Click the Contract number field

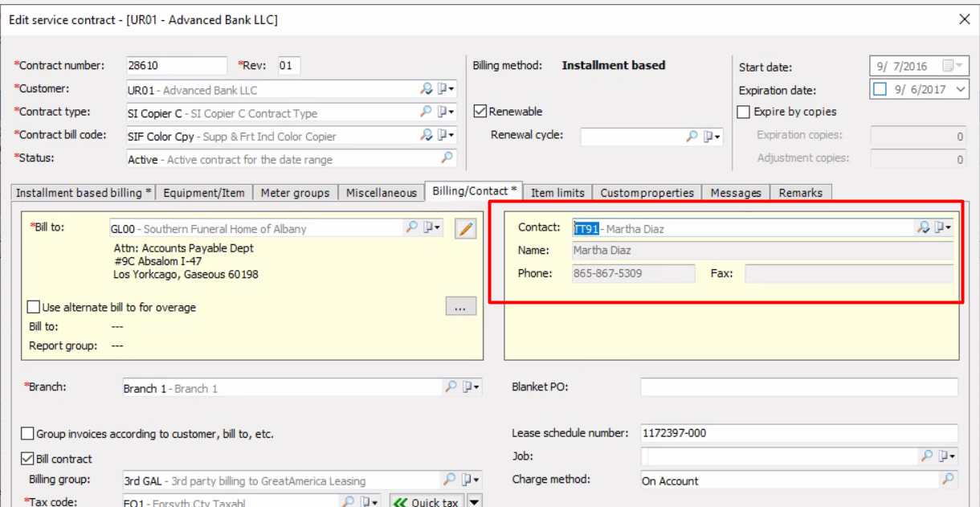(178, 66)
